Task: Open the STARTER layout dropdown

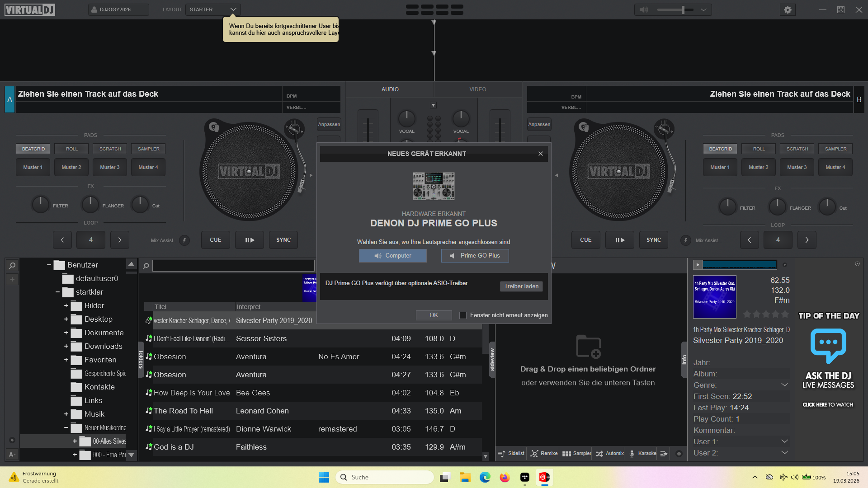Action: click(x=213, y=9)
